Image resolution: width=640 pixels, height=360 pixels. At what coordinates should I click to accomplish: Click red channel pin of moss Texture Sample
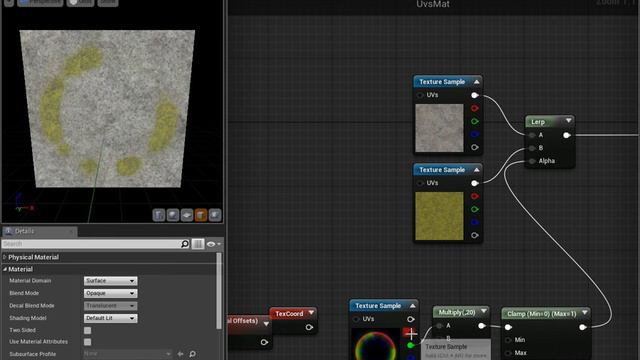point(474,196)
